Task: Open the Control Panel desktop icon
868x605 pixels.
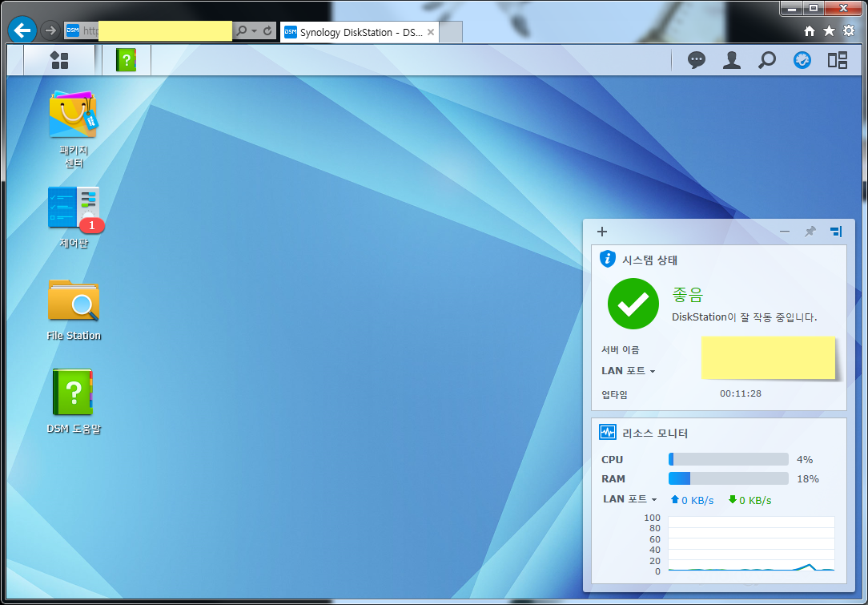Action: [x=73, y=208]
